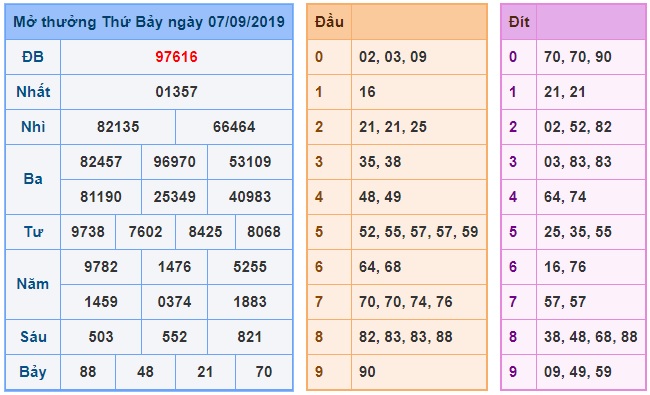This screenshot has height=395, width=650.
Task: Click number 48 in the Bảy row
Action: [145, 372]
